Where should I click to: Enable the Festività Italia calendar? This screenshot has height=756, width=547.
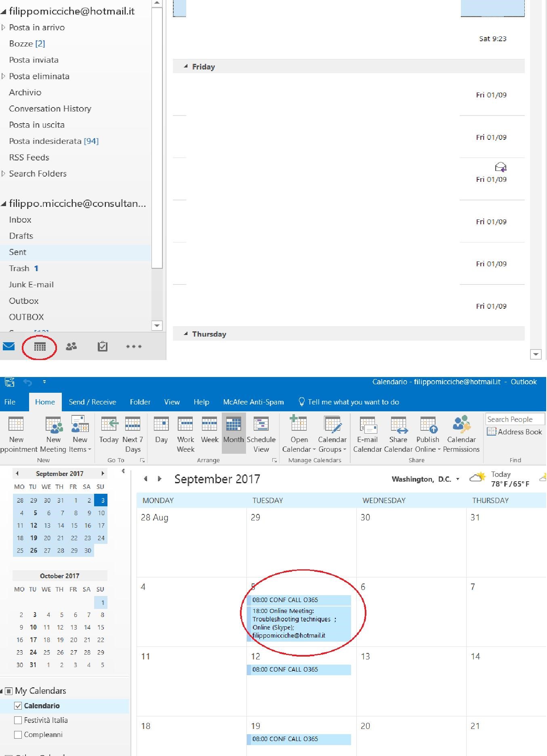pyautogui.click(x=18, y=720)
